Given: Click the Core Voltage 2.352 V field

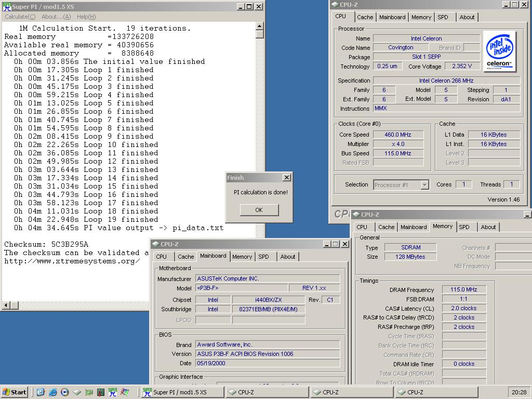Looking at the screenshot, I should pyautogui.click(x=462, y=66).
